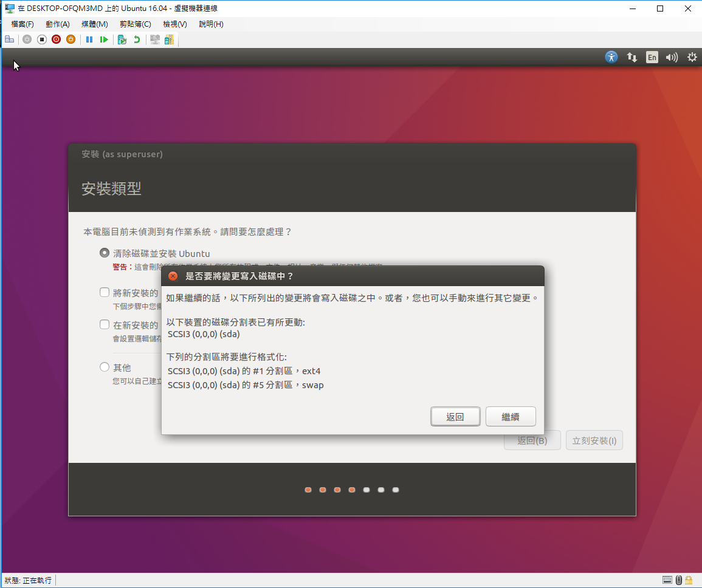Click 繼續 to write changes to disk
Screen dimensions: 702x588
[x=511, y=416]
